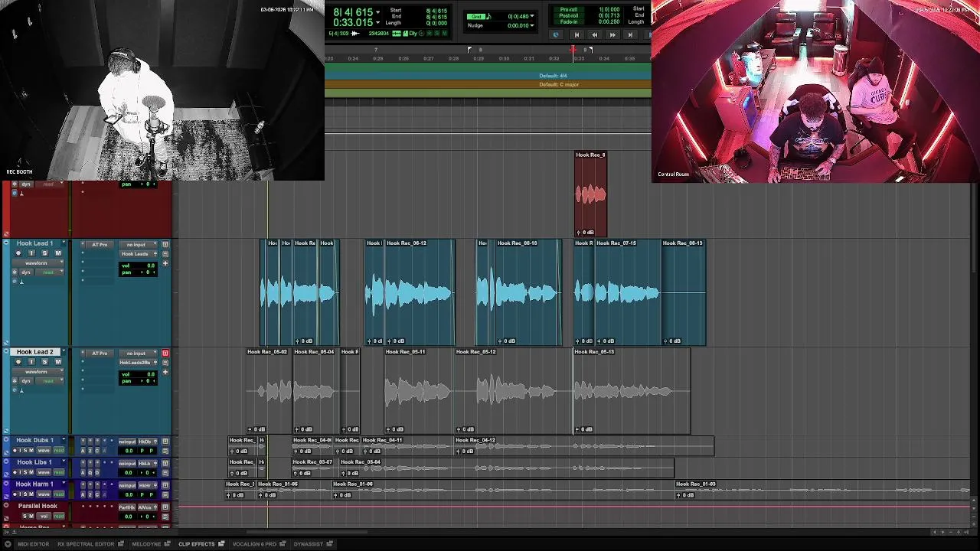This screenshot has width=980, height=551.
Task: Click the dyn button on Hook Lead 1
Action: point(26,272)
